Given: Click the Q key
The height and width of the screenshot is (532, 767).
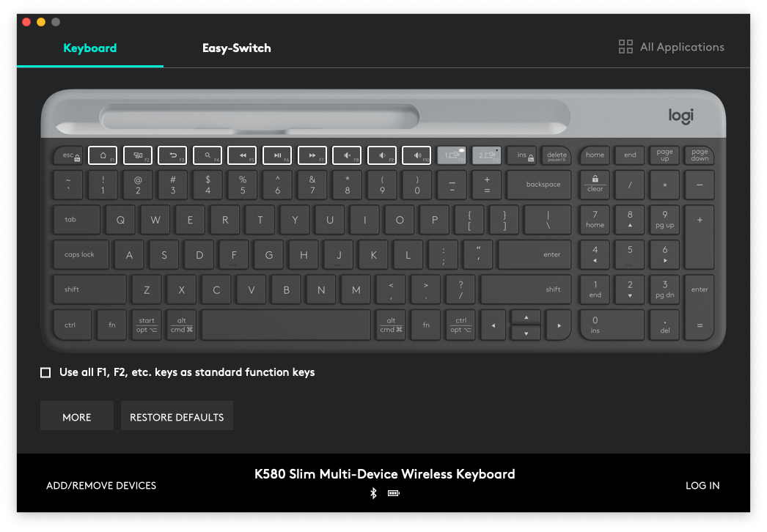Looking at the screenshot, I should pos(120,220).
